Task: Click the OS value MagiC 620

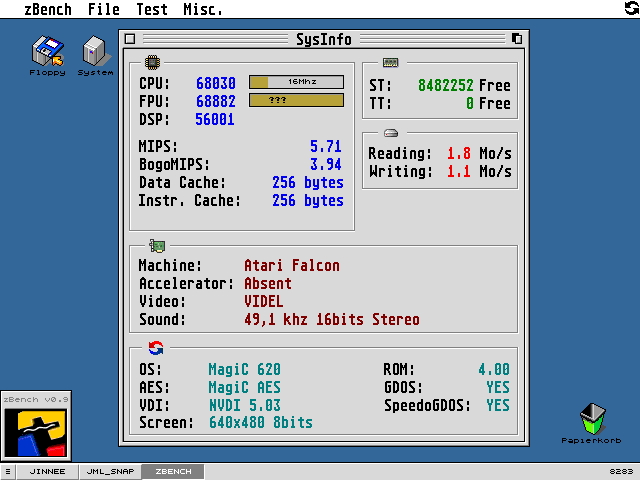Action: point(244,369)
